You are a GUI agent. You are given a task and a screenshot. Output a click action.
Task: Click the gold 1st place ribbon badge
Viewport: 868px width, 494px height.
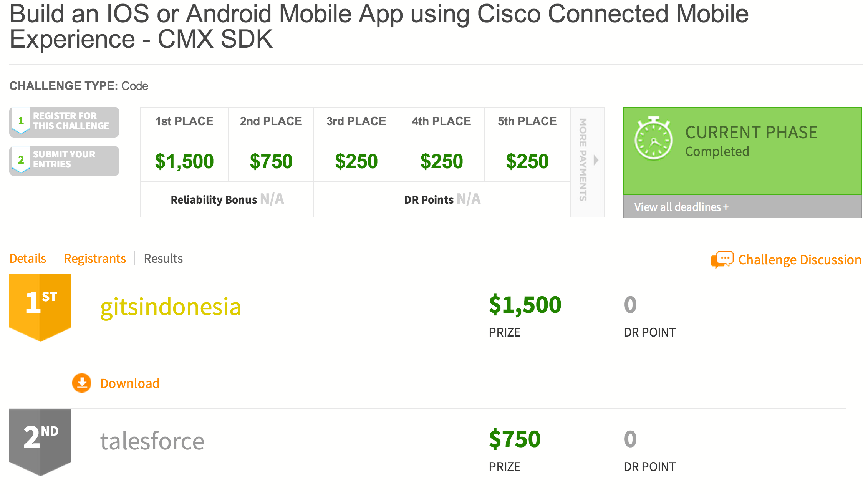point(40,306)
